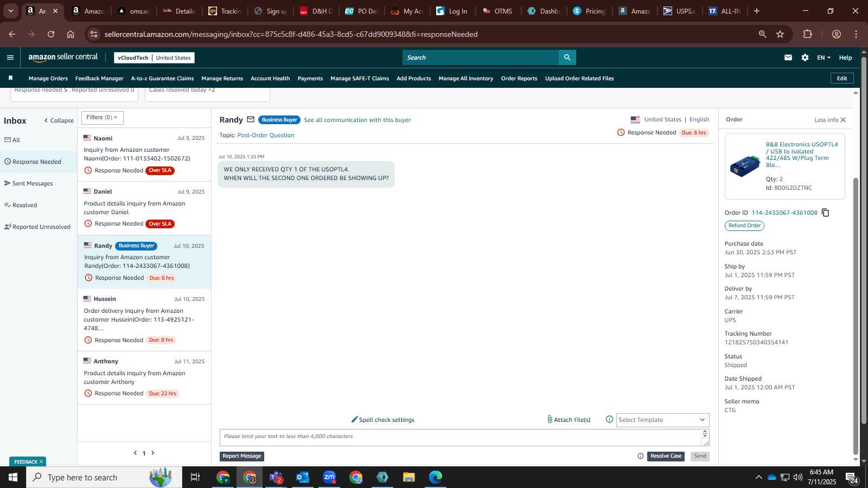Switch to the USPS browser tab
868x488 pixels.
click(x=680, y=11)
